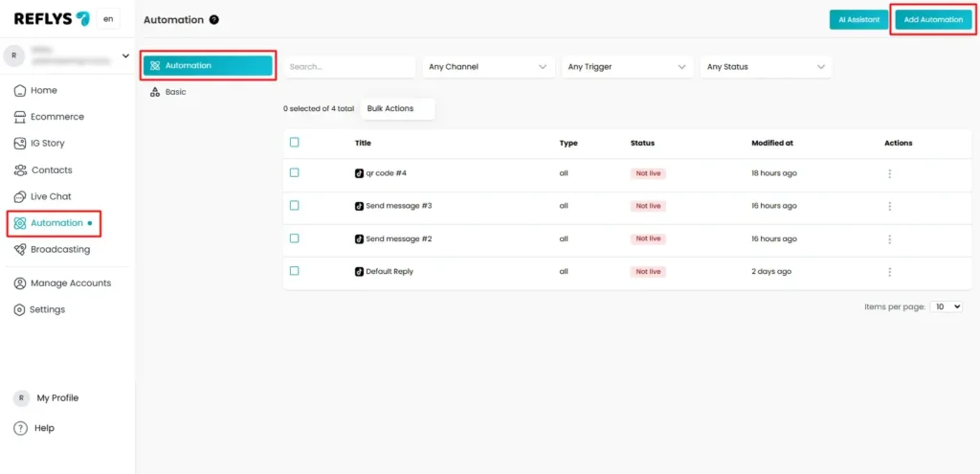The width and height of the screenshot is (980, 474).
Task: Open the 'Default Reply' automation
Action: click(x=390, y=271)
